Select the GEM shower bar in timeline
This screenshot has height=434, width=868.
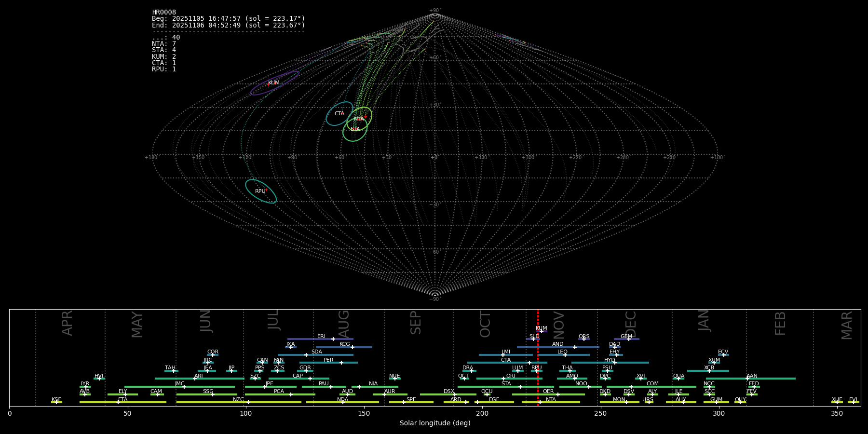coord(626,339)
